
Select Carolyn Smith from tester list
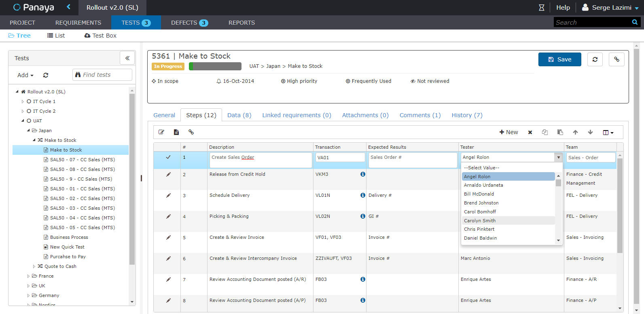coord(480,221)
